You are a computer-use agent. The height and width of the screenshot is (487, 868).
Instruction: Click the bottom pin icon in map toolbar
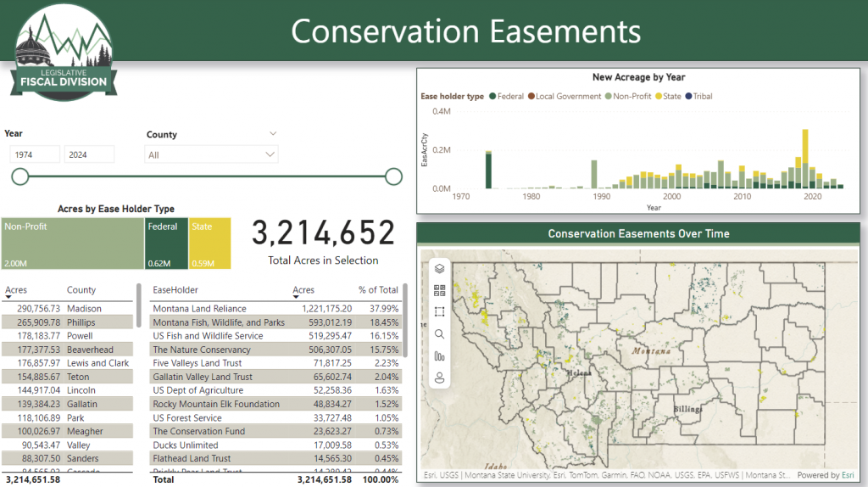[439, 378]
